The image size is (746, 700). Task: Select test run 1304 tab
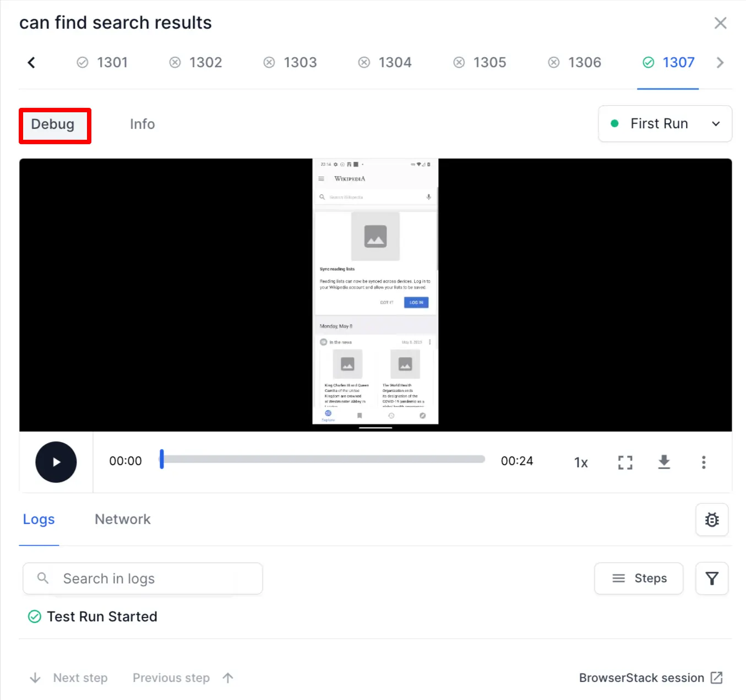pyautogui.click(x=385, y=63)
